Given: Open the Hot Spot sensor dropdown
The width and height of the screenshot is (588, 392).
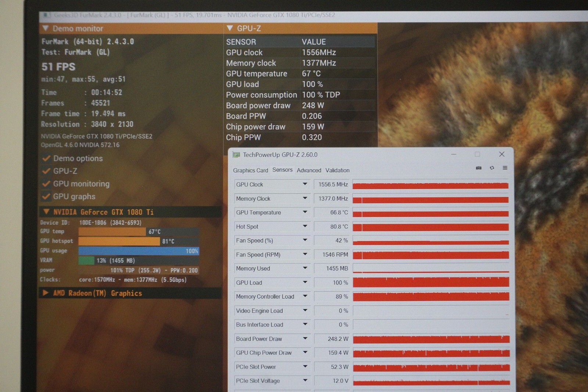Looking at the screenshot, I should point(305,226).
